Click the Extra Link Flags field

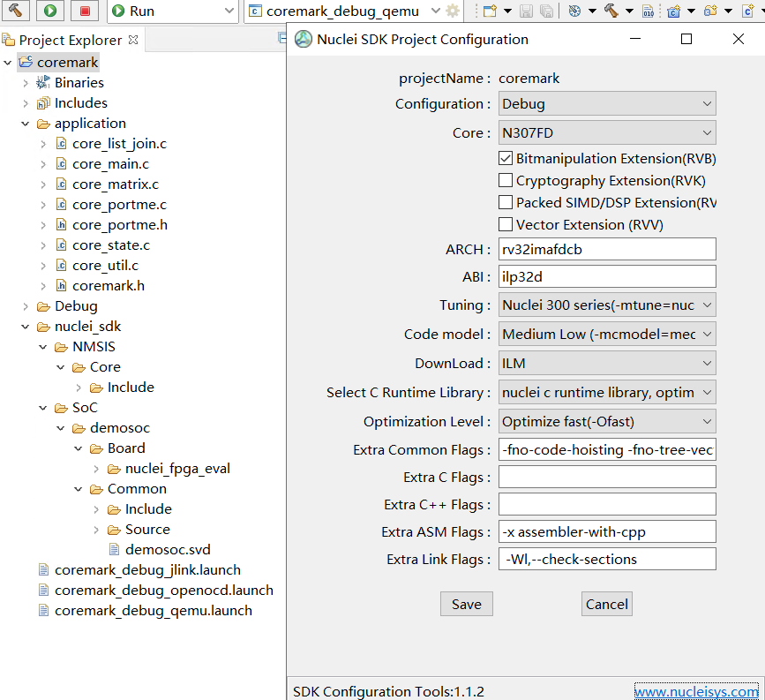click(607, 559)
